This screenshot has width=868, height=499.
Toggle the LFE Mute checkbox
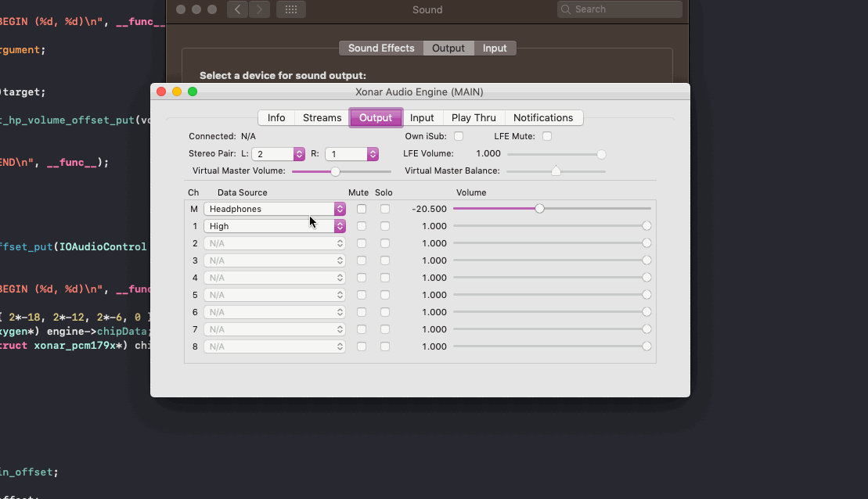point(547,136)
